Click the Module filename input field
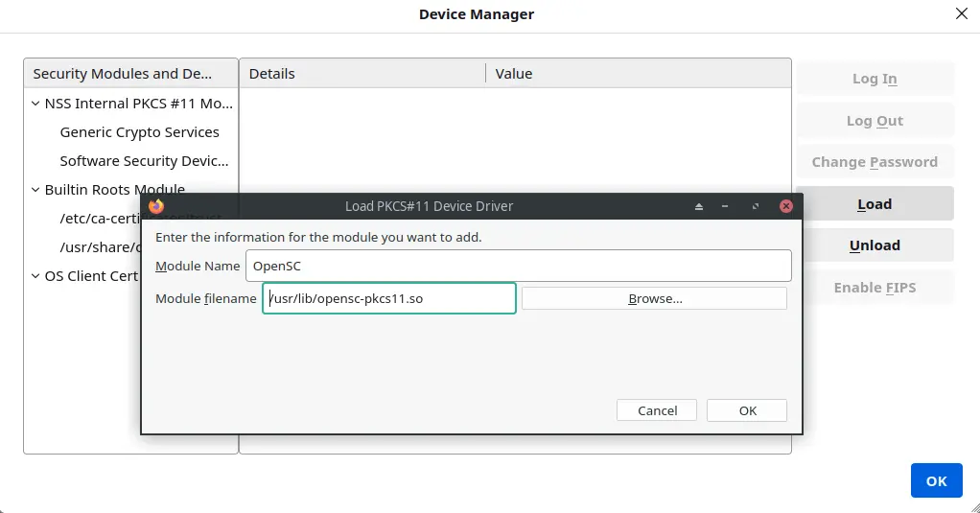Image resolution: width=980 pixels, height=513 pixels. (388, 298)
